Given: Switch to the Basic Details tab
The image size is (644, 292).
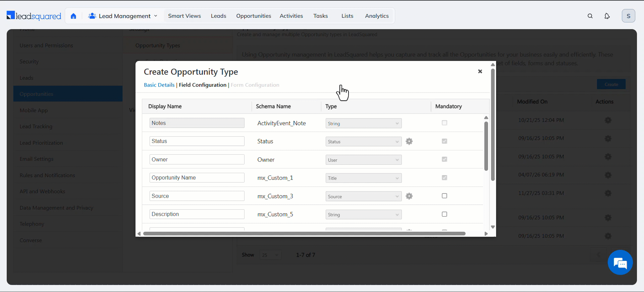Looking at the screenshot, I should [159, 85].
